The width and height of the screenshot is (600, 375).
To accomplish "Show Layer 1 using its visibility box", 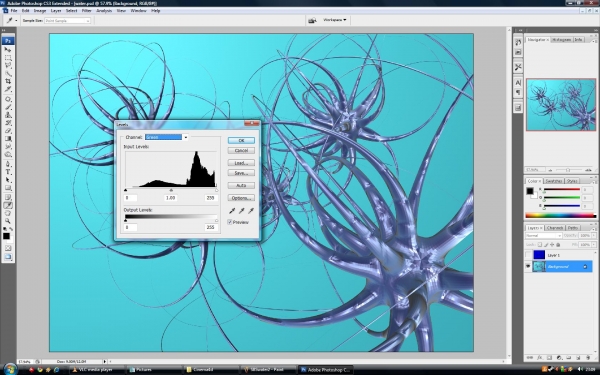I will (x=528, y=255).
